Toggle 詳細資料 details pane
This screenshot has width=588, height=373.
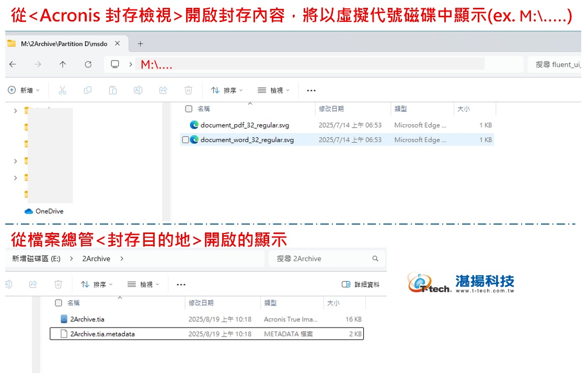(360, 285)
